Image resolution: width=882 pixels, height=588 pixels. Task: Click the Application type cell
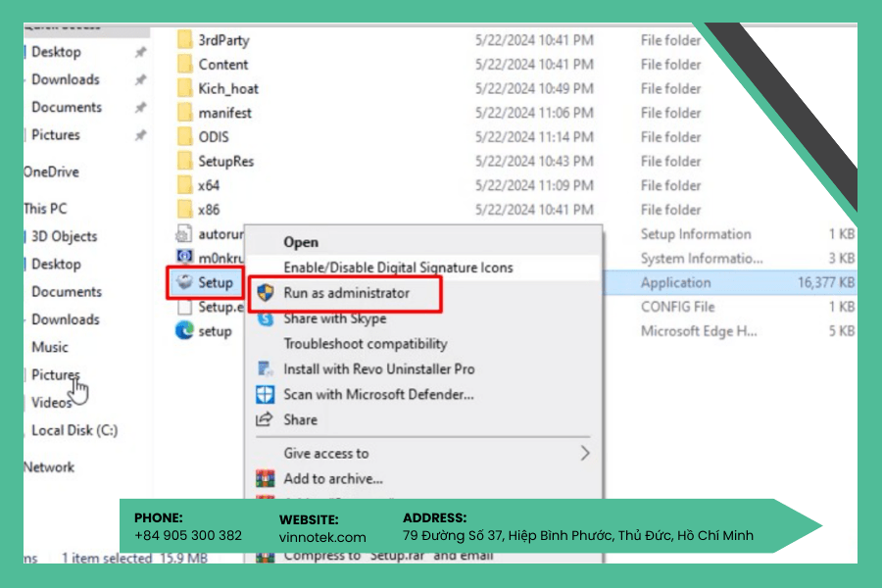pos(675,282)
